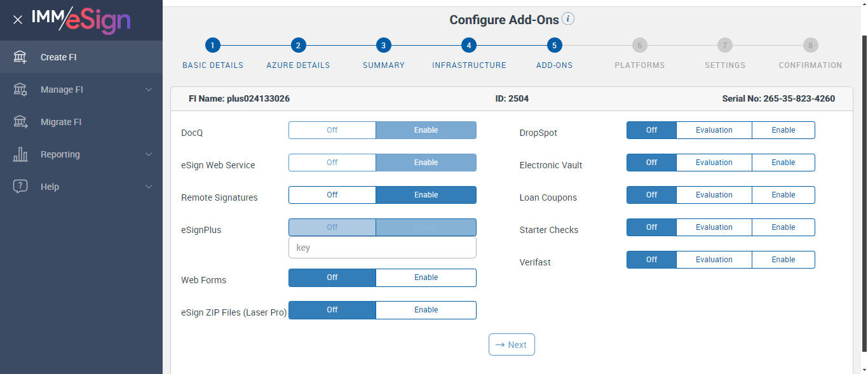Viewport: 868px width, 374px height.
Task: Jump to the Basic Details step
Action: tap(212, 46)
